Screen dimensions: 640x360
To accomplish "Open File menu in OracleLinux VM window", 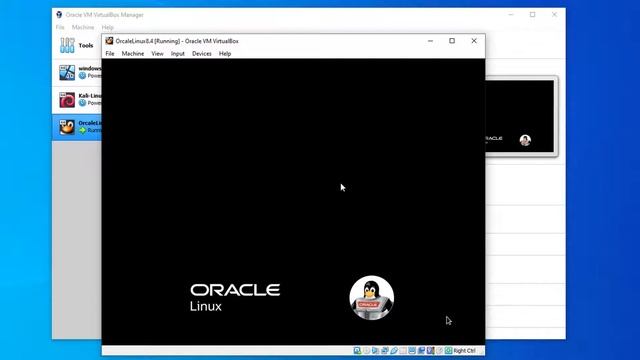I will tap(110, 53).
